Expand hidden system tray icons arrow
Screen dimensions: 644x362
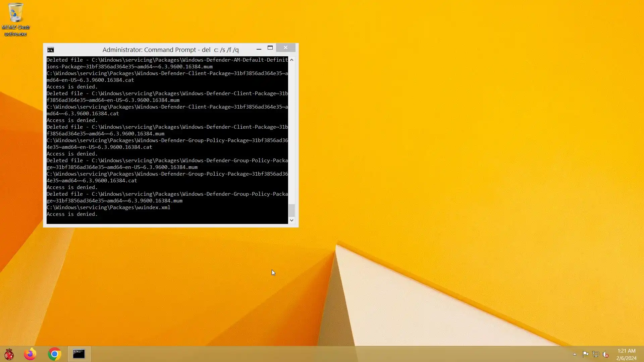pos(575,354)
